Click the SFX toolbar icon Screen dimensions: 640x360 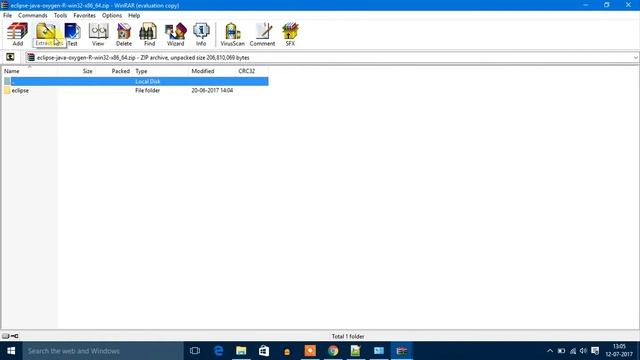coord(290,34)
